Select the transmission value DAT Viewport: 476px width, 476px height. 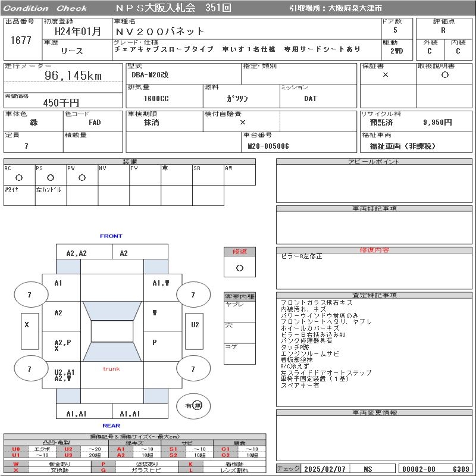[310, 99]
